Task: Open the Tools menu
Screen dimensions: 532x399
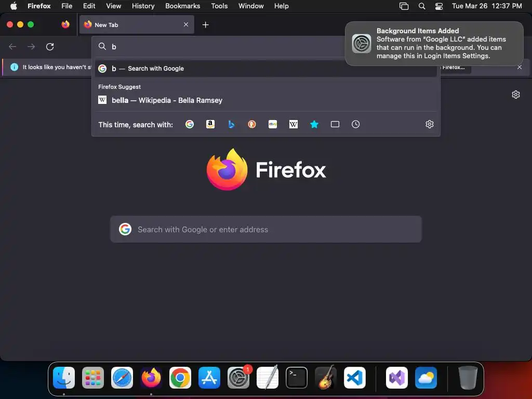Action: (219, 6)
